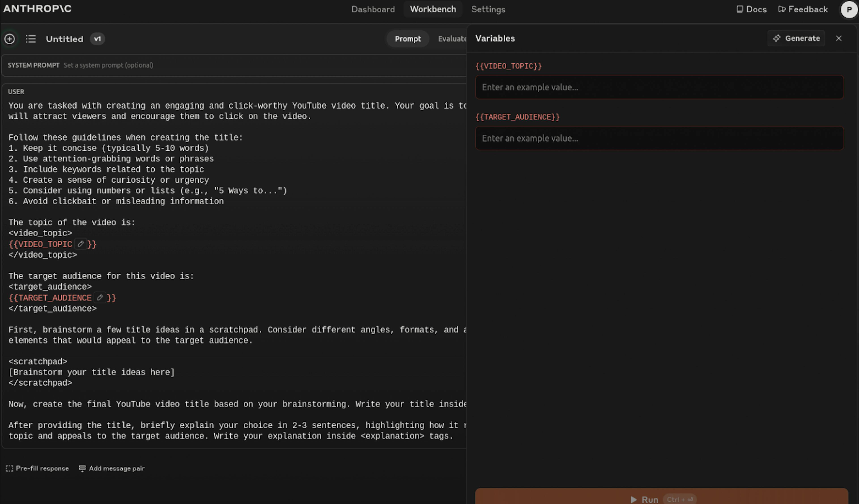Screen dimensions: 859x504
Task: Switch to the Dashboard tab
Action: pyautogui.click(x=373, y=9)
